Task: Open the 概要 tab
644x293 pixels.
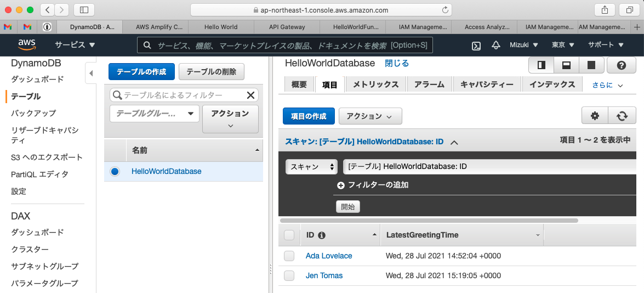Action: tap(299, 84)
